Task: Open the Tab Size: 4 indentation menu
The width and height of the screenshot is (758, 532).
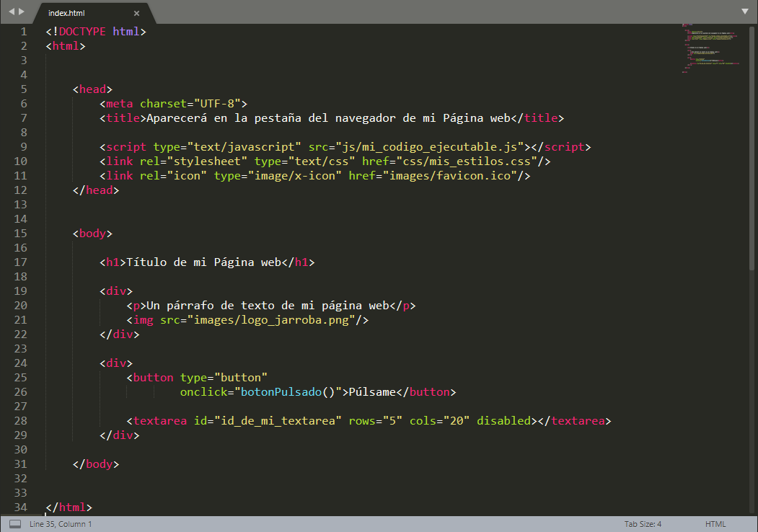Action: coord(642,524)
